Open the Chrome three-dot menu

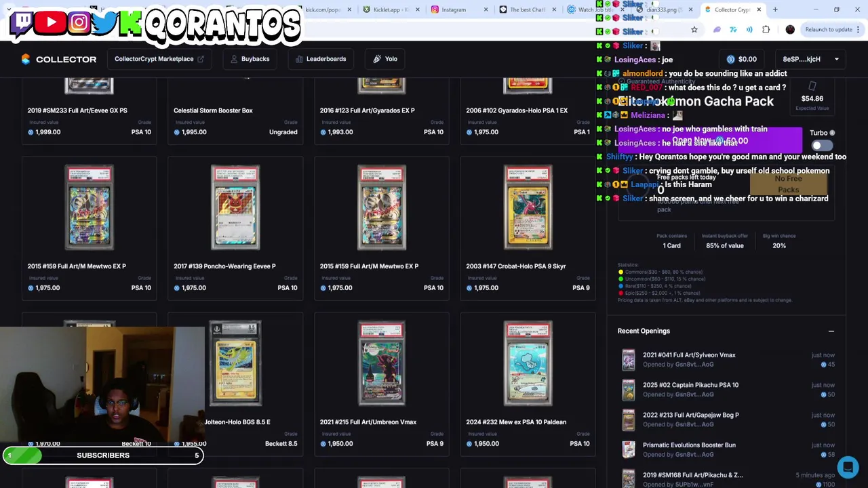(x=859, y=30)
